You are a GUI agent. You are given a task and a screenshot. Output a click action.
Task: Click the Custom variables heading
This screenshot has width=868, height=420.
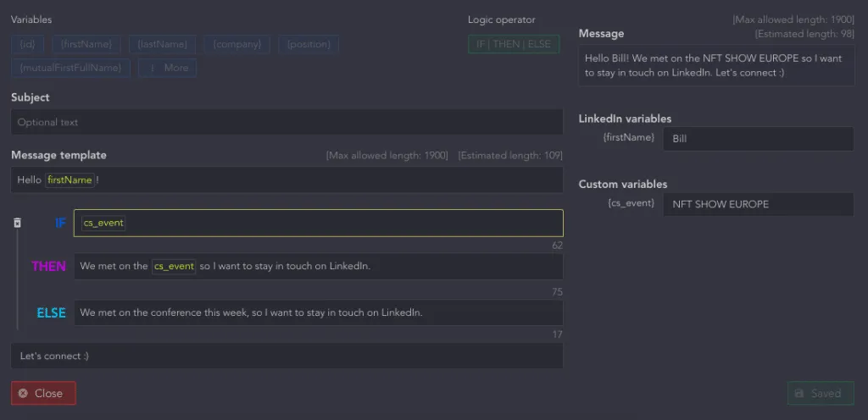click(x=623, y=185)
